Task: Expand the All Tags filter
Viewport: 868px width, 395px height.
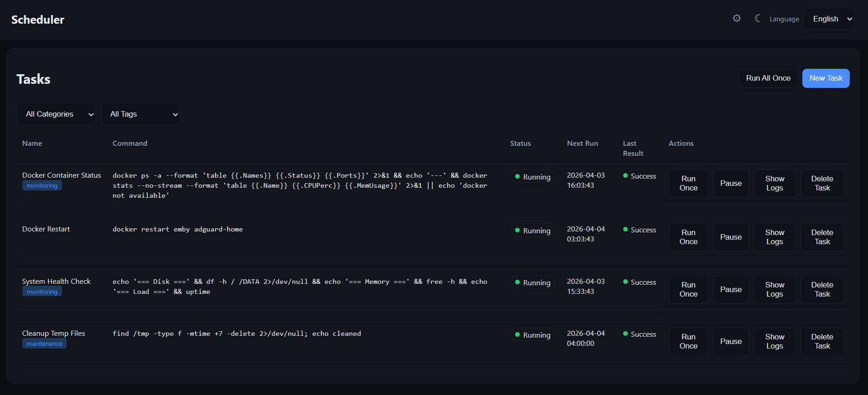Action: [x=140, y=114]
